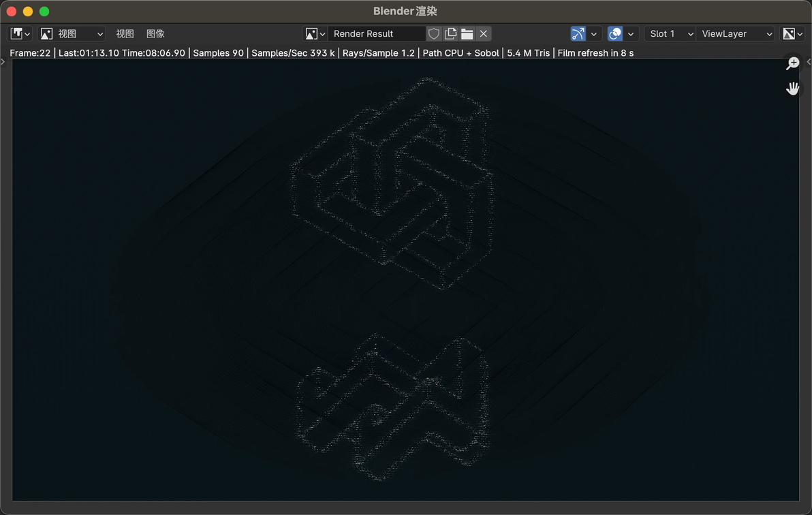The image size is (812, 515).
Task: Unlink image with the X icon
Action: click(x=484, y=33)
